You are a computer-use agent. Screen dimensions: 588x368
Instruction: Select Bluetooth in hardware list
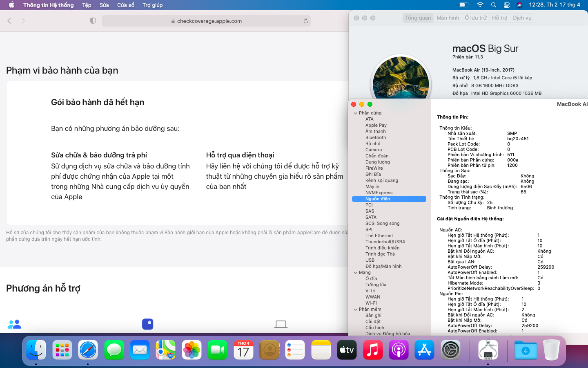[376, 137]
